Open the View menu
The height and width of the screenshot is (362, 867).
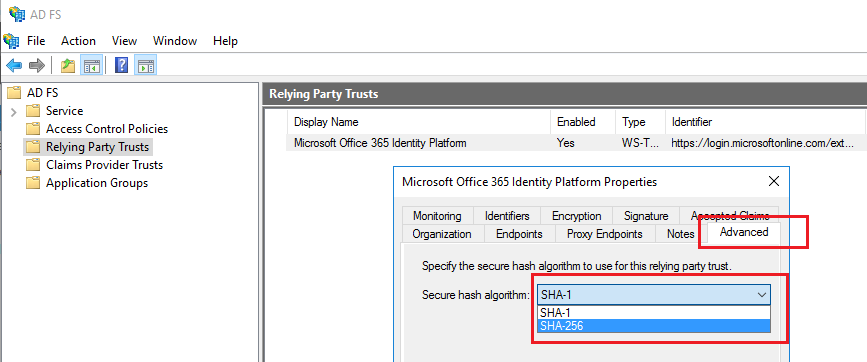(124, 41)
